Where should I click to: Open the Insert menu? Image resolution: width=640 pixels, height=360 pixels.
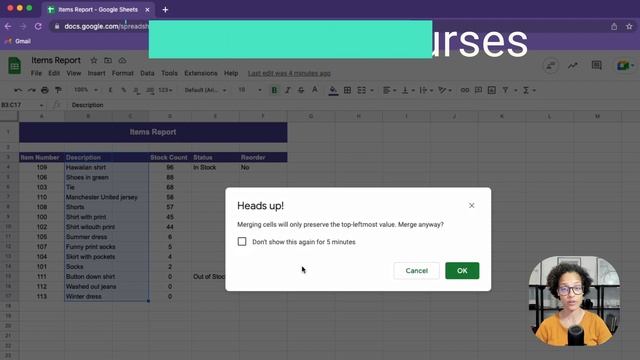point(96,73)
